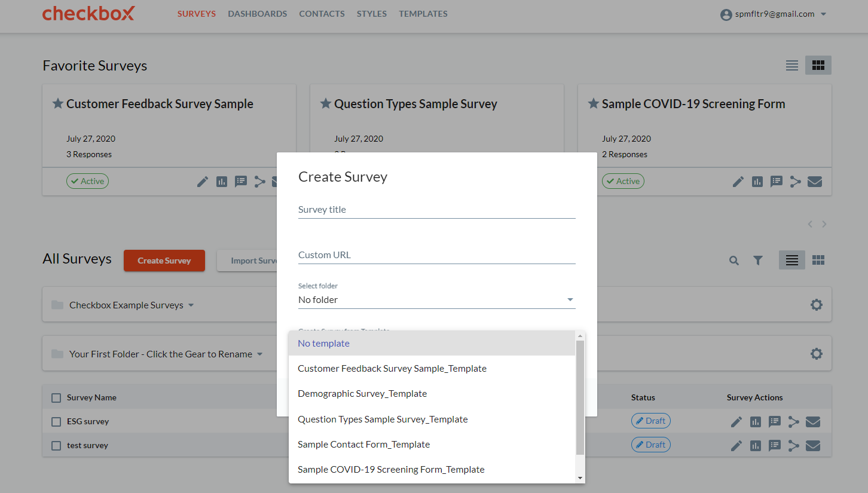Click the template list scrollbar thumb
The image size is (868, 493).
(x=580, y=397)
